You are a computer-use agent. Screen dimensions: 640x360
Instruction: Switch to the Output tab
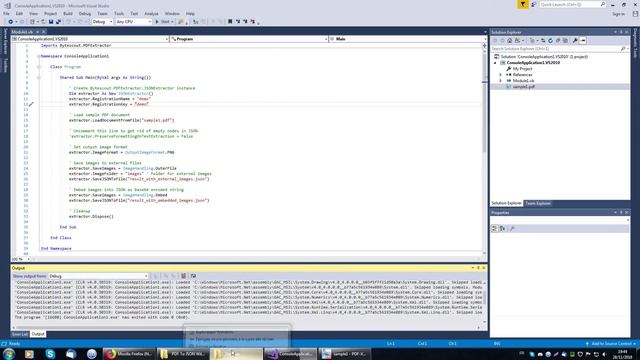click(x=38, y=334)
